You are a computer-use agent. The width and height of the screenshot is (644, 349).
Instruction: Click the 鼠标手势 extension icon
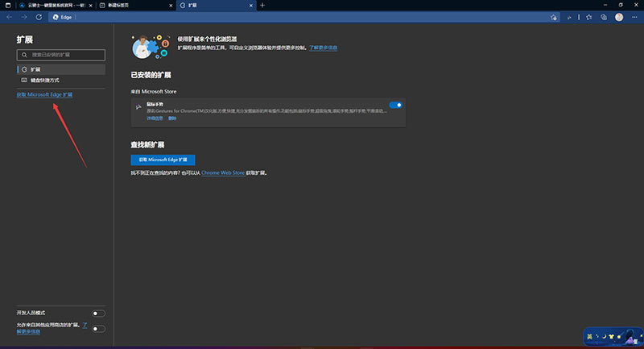pos(138,107)
